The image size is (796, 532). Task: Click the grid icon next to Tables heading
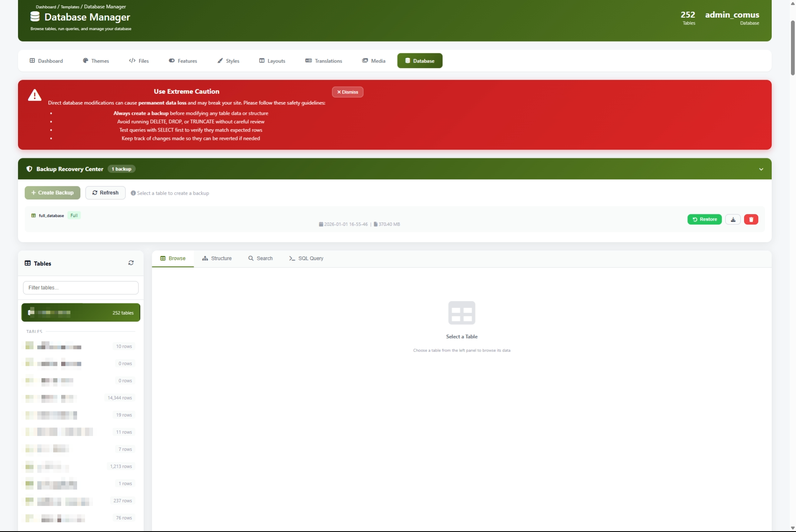click(x=28, y=263)
